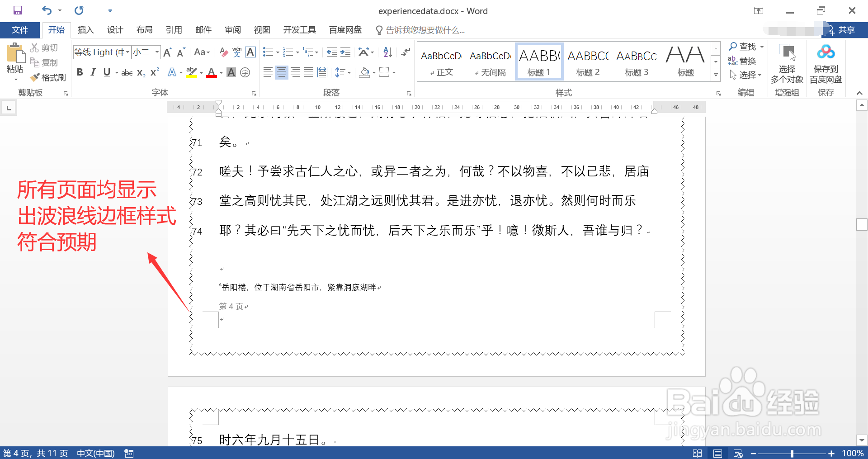
Task: Open the 文件 menu
Action: tap(20, 30)
